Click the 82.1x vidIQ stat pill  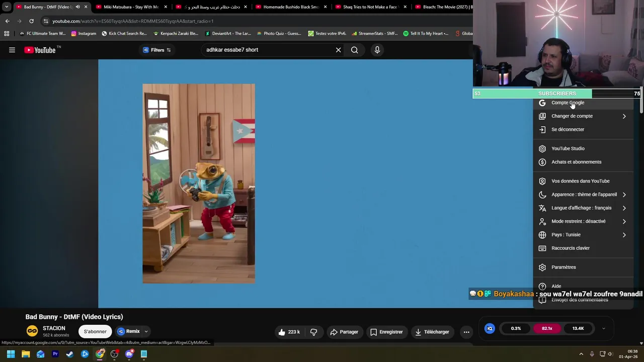pos(547,328)
